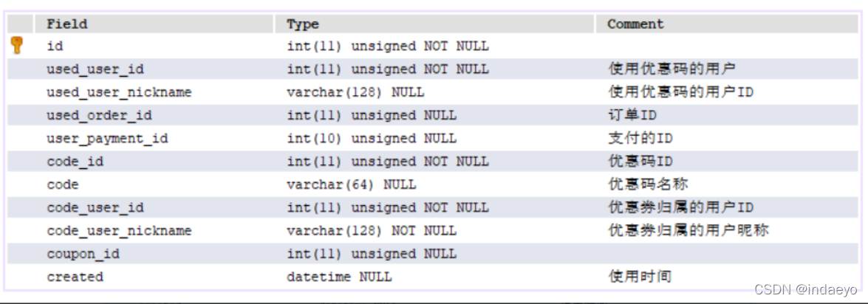Image resolution: width=868 pixels, height=304 pixels.
Task: Click the code_user_id field cell
Action: coord(95,207)
